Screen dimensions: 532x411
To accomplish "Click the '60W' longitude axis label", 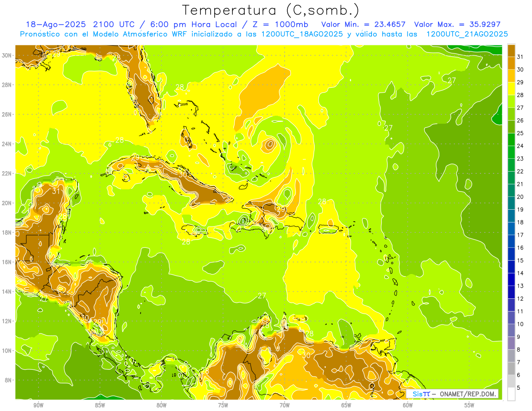I will (x=408, y=406).
